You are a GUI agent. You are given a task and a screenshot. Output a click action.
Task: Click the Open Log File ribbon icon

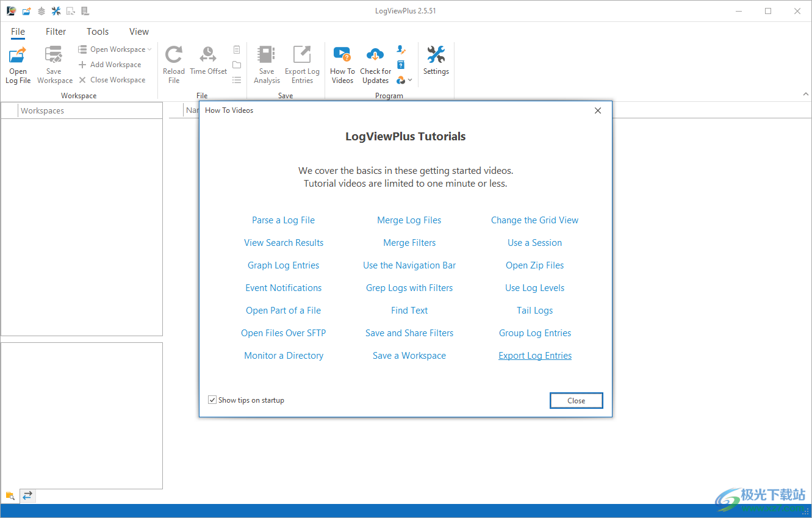pyautogui.click(x=18, y=56)
